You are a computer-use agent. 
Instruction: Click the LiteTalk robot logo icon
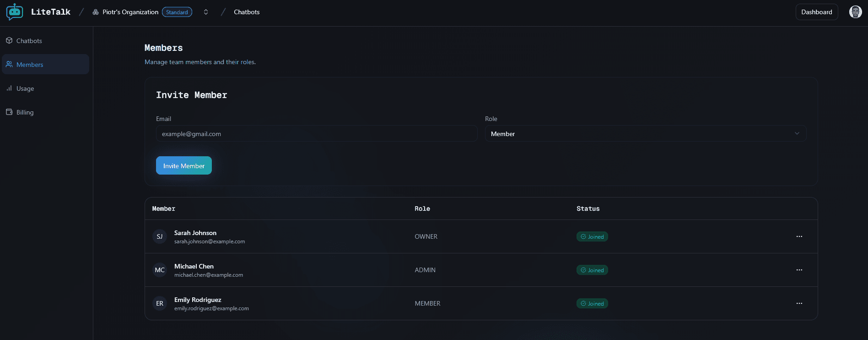tap(15, 12)
